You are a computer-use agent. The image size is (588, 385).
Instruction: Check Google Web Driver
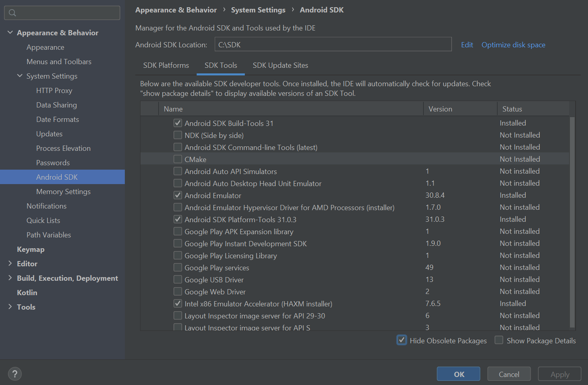178,292
